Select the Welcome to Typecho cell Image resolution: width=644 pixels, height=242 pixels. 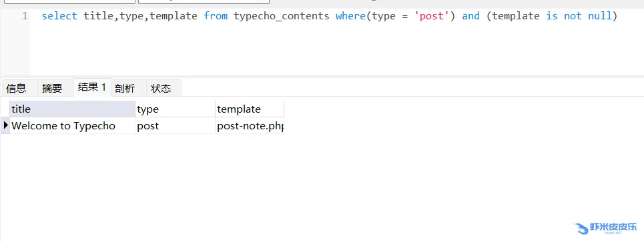coord(72,125)
